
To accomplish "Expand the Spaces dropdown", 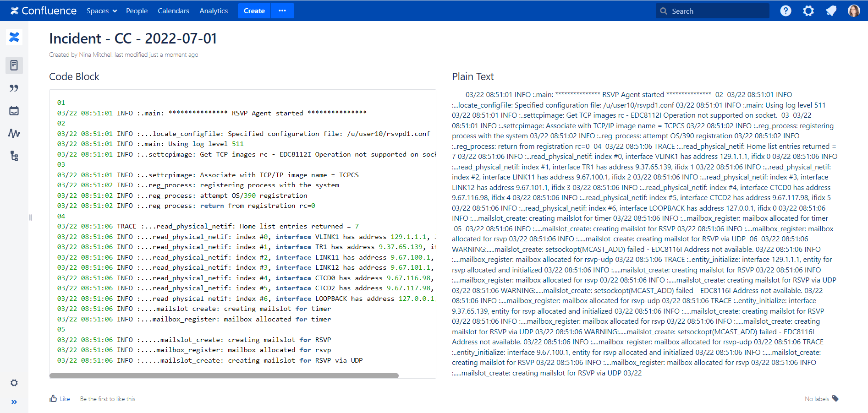I will (x=101, y=11).
